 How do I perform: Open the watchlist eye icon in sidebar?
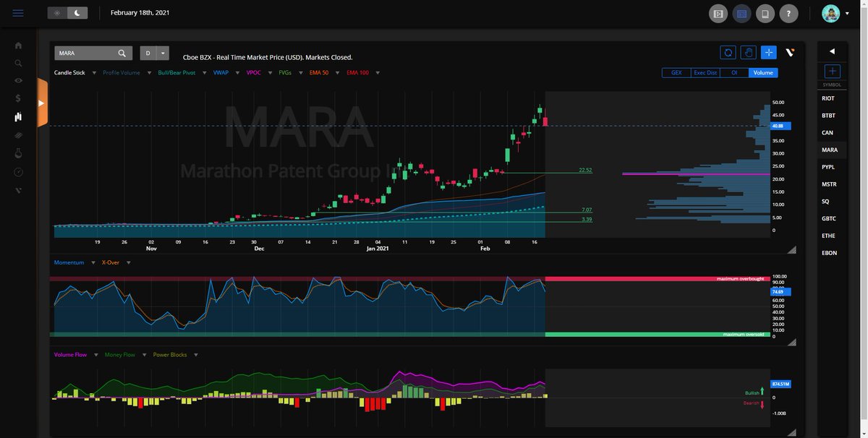point(17,80)
